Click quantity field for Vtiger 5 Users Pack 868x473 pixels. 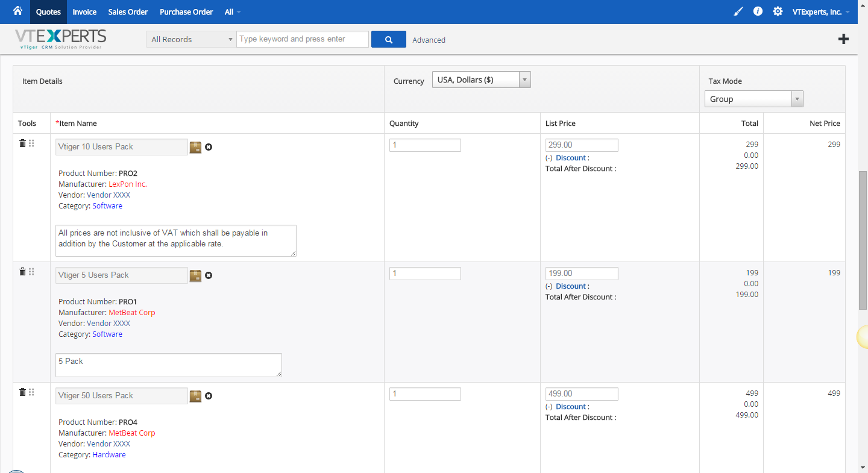coord(425,274)
